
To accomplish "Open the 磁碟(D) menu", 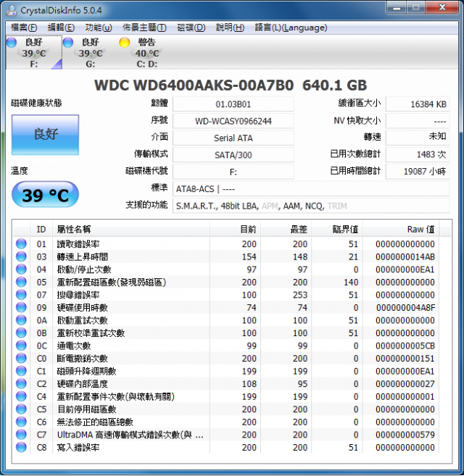I will [x=191, y=28].
